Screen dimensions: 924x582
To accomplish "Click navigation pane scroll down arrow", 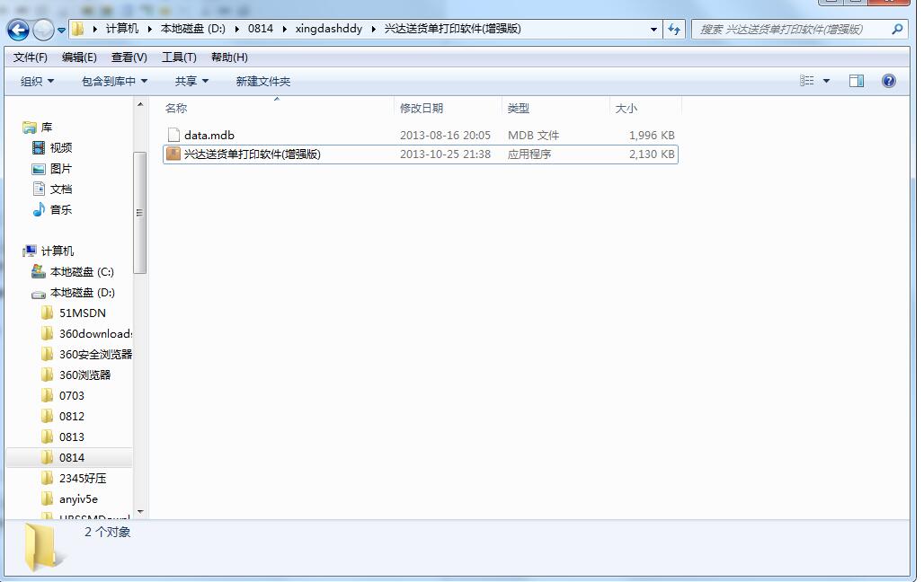I will pos(140,512).
